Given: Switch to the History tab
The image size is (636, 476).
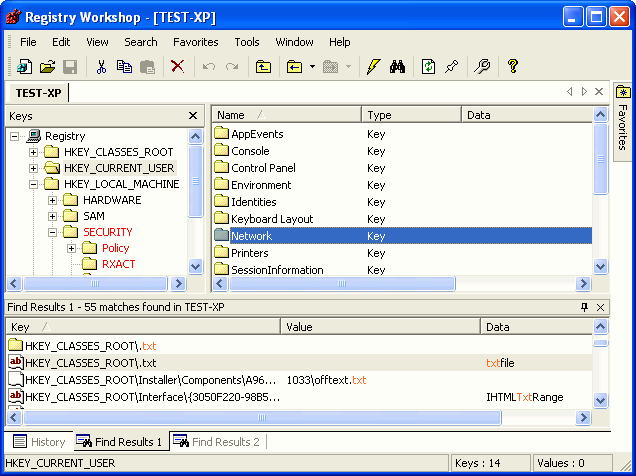Looking at the screenshot, I should click(39, 442).
